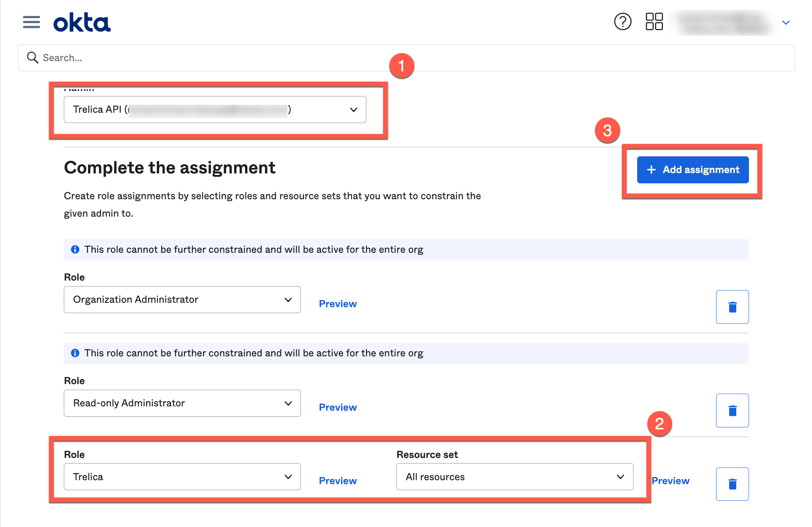Delete the Organization Administrator assignment
The width and height of the screenshot is (812, 527).
coord(732,307)
